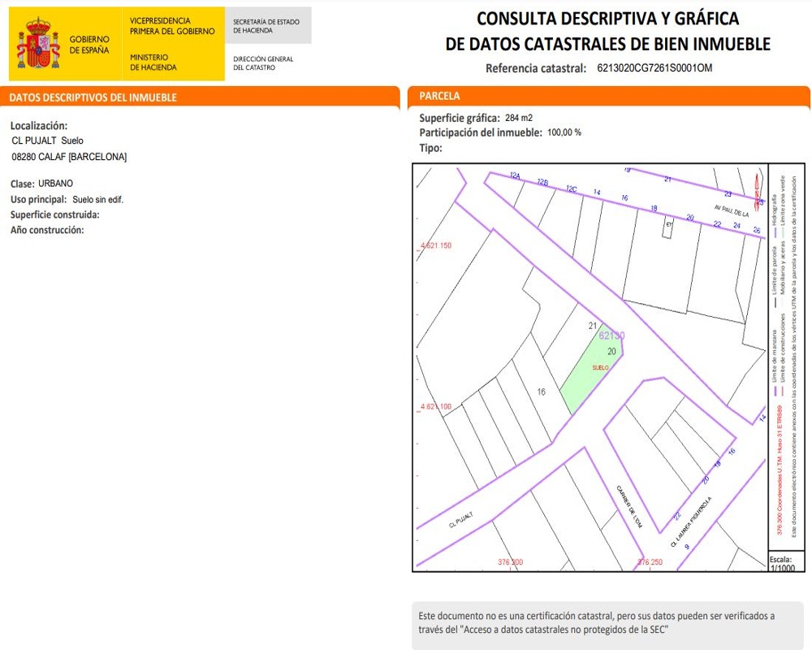Click the CL PUJALT street label on map
The height and width of the screenshot is (650, 812).
pyautogui.click(x=461, y=520)
